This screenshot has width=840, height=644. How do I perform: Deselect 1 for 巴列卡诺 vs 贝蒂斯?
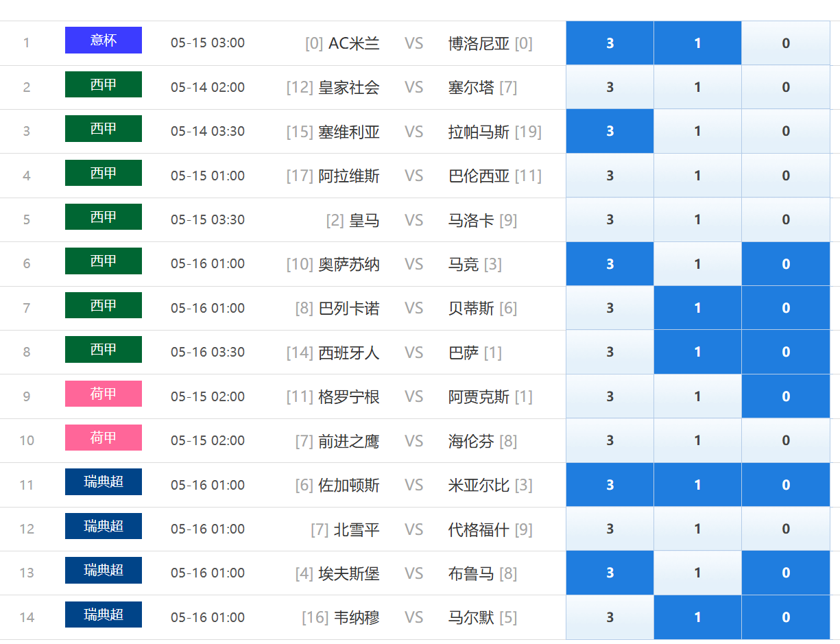(697, 308)
